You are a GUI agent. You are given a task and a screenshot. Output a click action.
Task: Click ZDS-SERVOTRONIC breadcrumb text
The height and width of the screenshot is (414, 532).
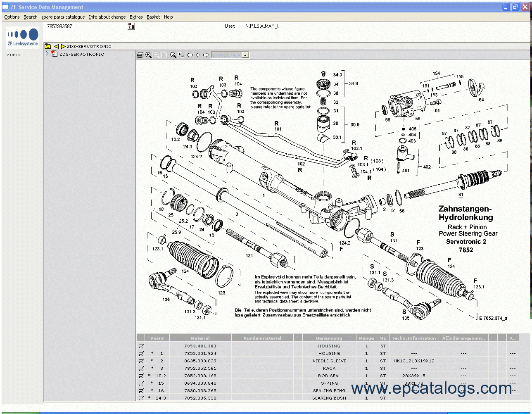coord(89,46)
